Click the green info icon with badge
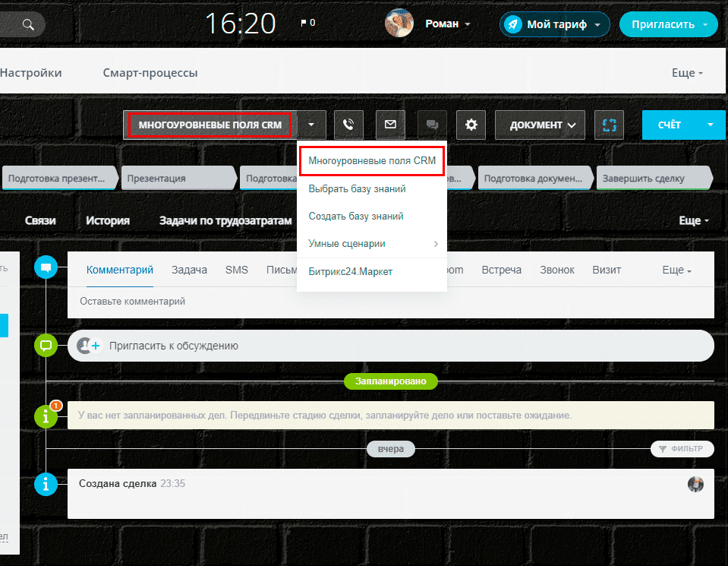Screen dimensions: 728x566 (x=46, y=416)
